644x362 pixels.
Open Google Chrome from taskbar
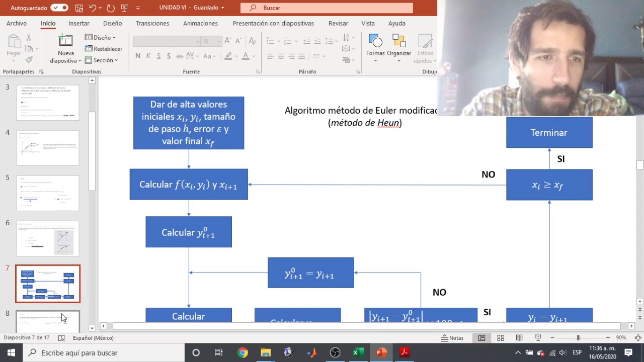pos(243,352)
